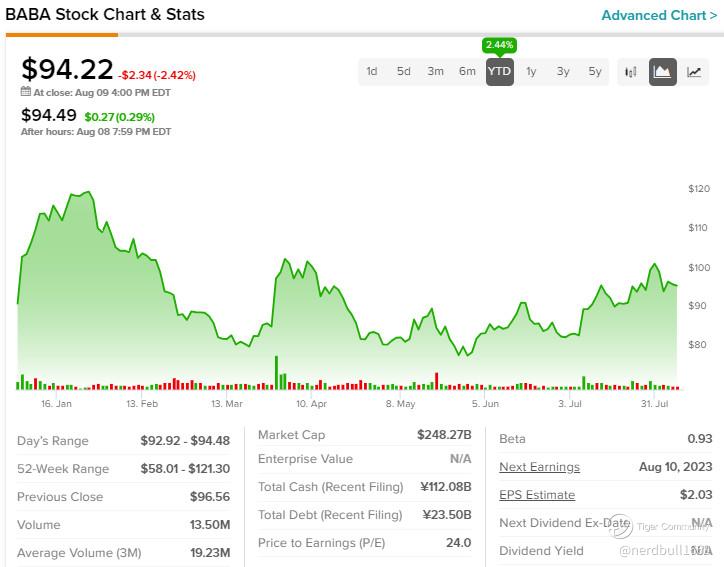The width and height of the screenshot is (724, 567).
Task: Select the area chart view icon
Action: (x=663, y=72)
